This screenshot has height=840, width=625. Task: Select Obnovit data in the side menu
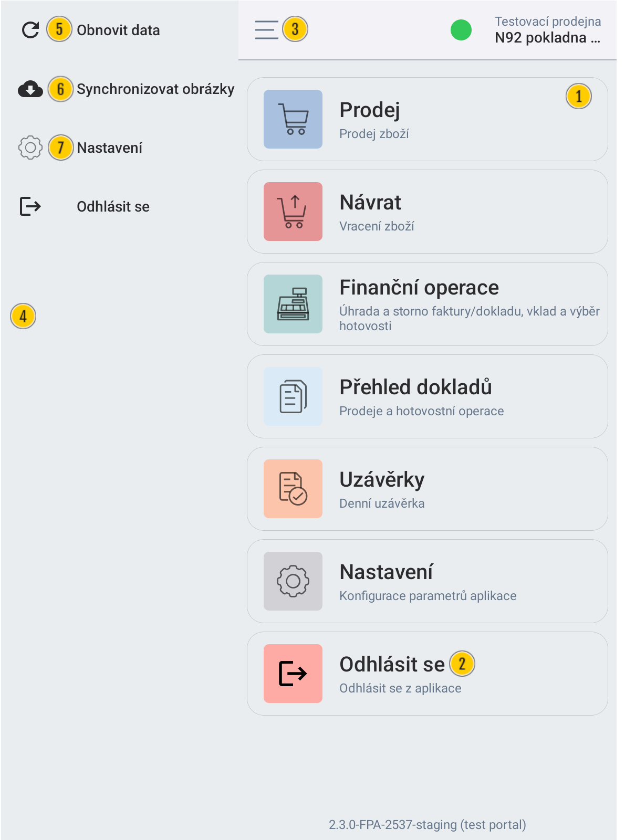click(118, 30)
